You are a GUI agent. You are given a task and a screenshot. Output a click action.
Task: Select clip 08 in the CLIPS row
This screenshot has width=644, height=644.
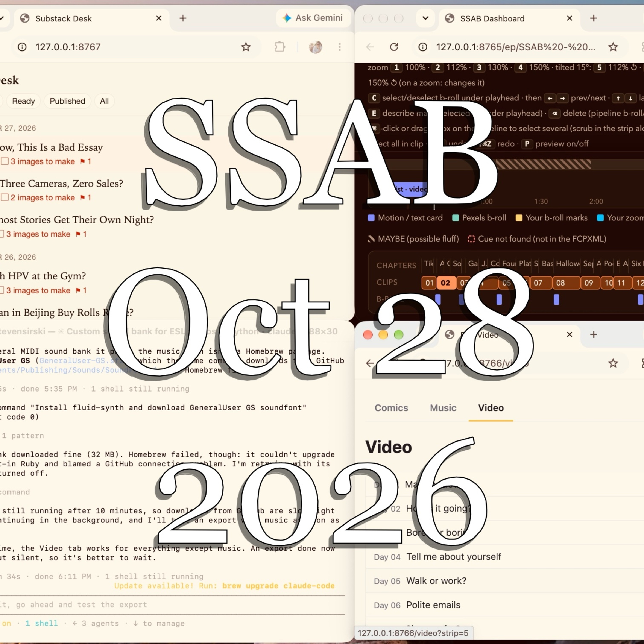pos(566,283)
